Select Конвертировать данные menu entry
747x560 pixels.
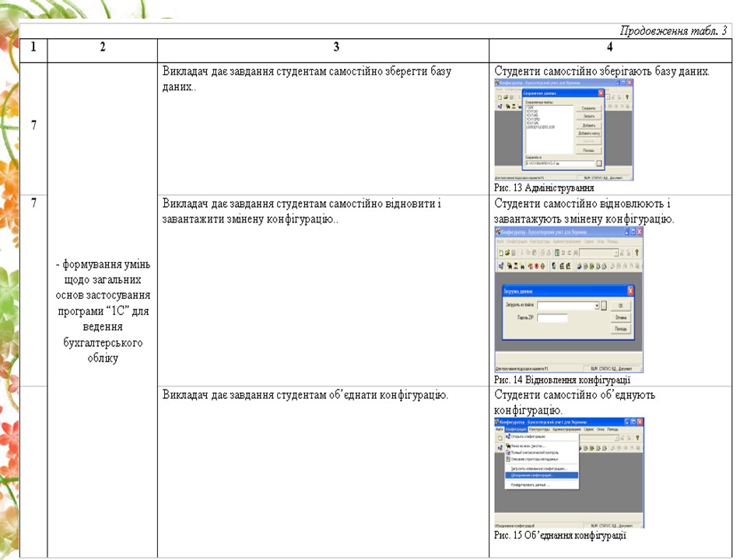point(531,485)
